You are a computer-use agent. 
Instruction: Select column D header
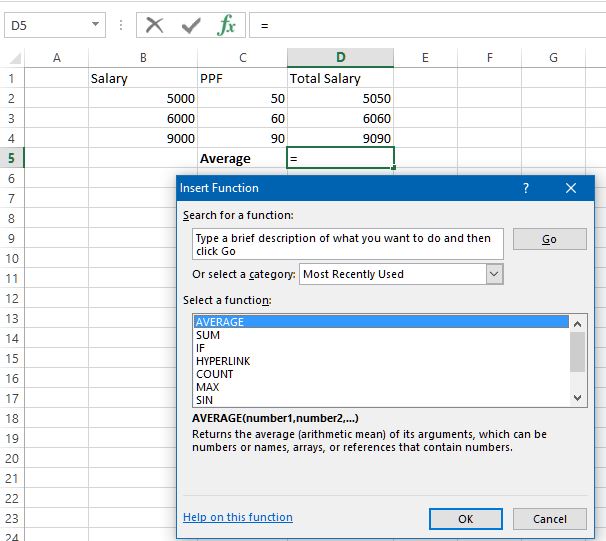pos(340,58)
